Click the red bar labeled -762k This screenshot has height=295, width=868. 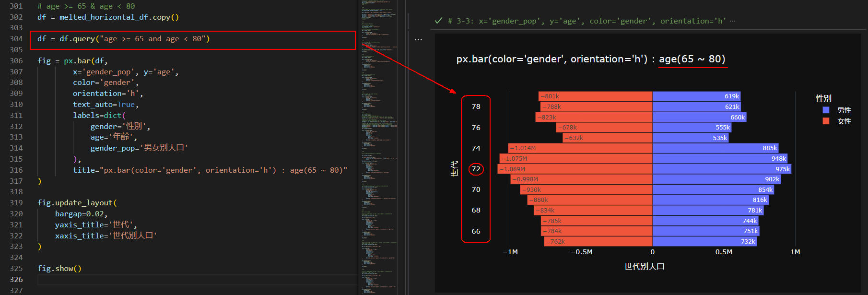tap(598, 241)
